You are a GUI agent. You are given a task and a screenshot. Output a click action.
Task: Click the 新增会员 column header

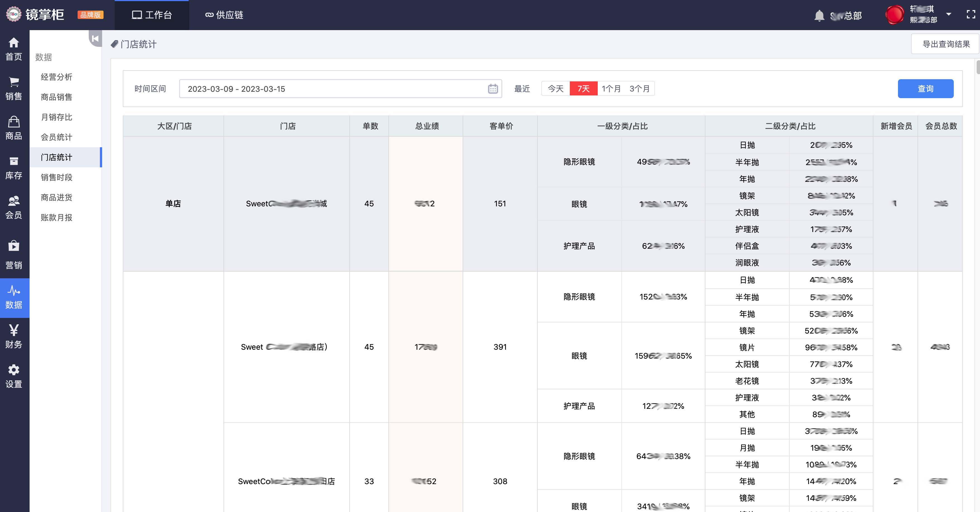(896, 126)
